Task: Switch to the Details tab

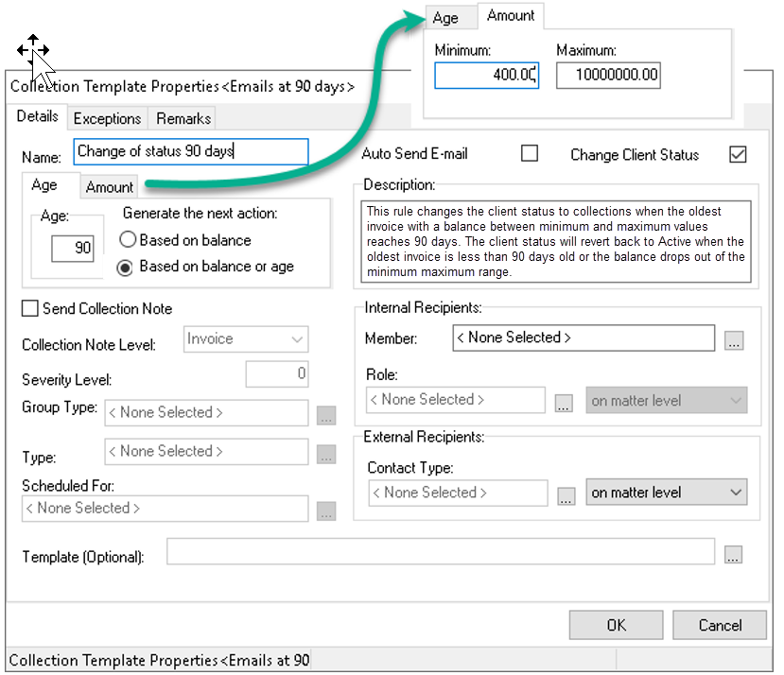Action: point(38,116)
